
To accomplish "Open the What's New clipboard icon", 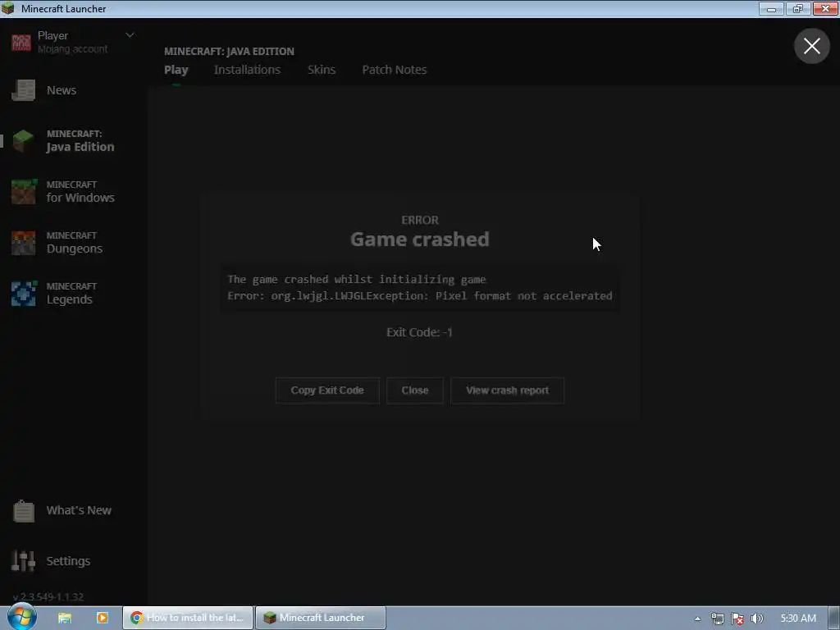I will tap(24, 511).
